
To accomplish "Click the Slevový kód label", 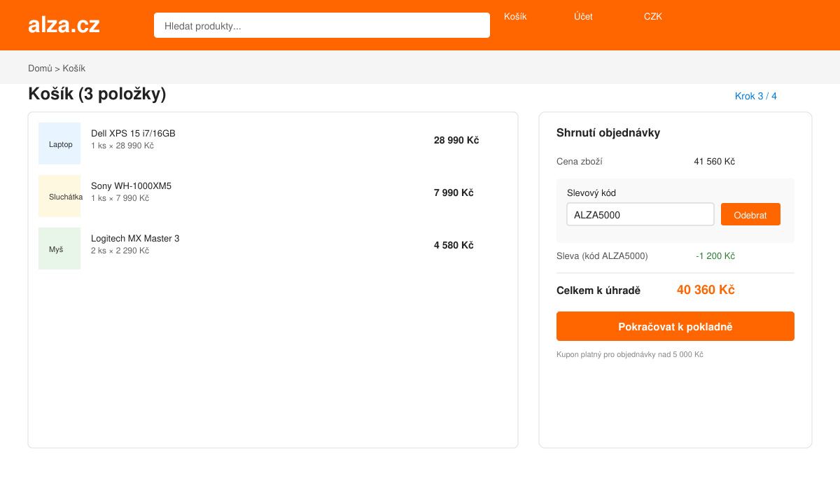I will 591,192.
